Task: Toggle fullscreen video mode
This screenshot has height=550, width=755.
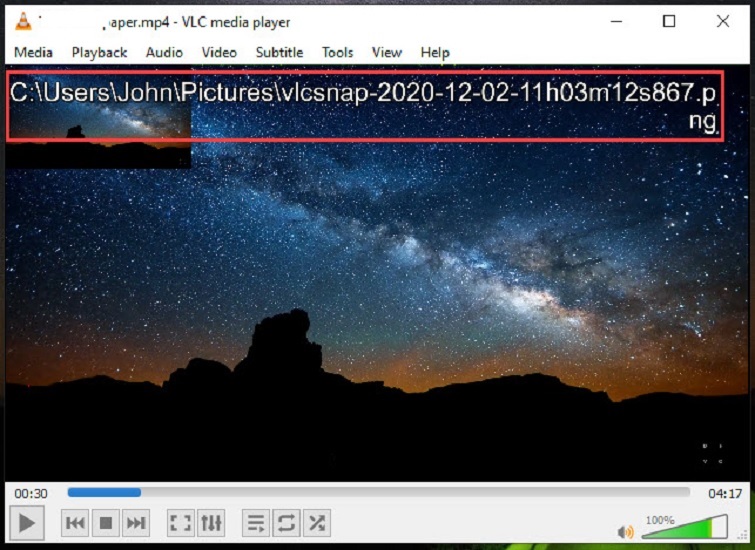Action: pos(181,523)
